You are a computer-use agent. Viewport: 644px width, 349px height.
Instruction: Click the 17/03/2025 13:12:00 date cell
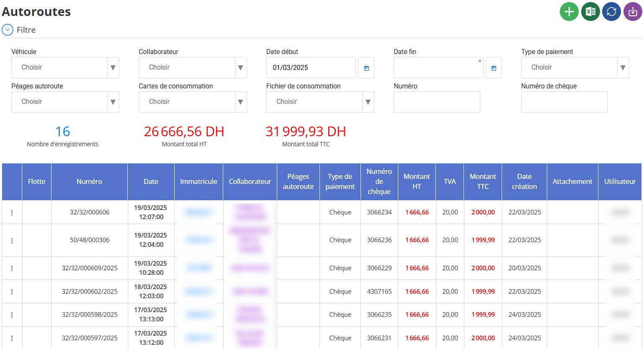coord(151,338)
